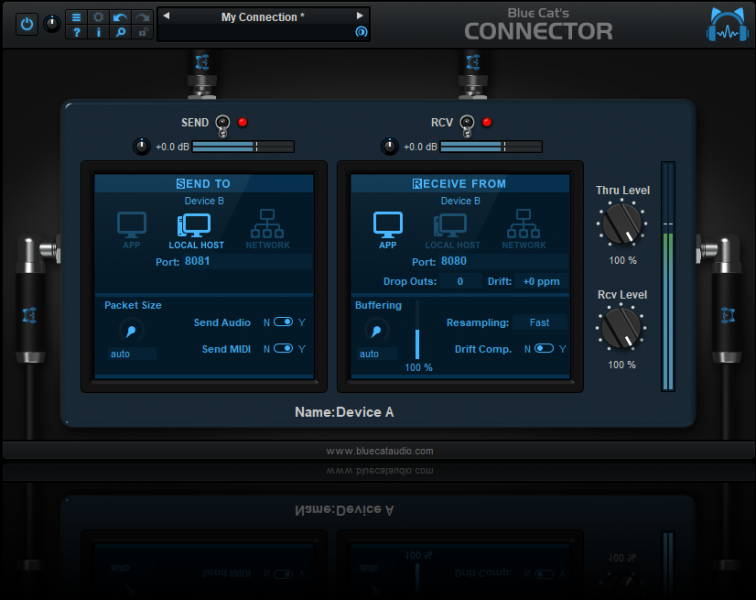
Task: Toggle the Drift Comp. switch
Action: [544, 348]
